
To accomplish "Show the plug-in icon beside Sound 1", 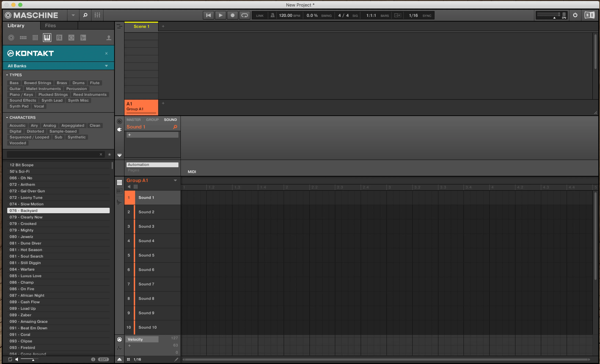I will point(119,130).
